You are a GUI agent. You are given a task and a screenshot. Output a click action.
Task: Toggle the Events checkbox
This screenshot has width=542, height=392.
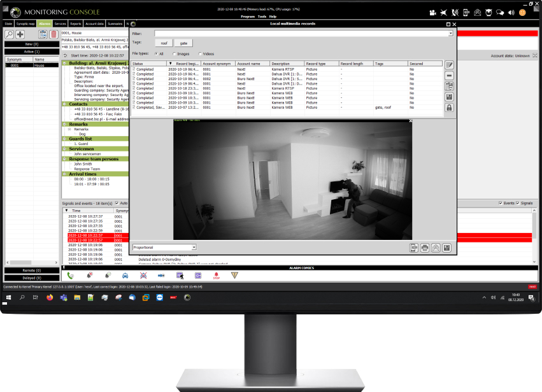[x=501, y=203]
